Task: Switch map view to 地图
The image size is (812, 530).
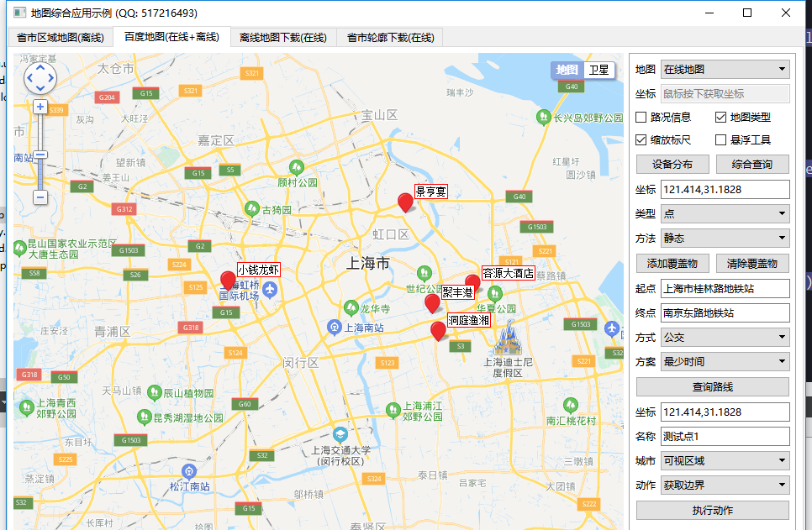Action: pyautogui.click(x=567, y=70)
